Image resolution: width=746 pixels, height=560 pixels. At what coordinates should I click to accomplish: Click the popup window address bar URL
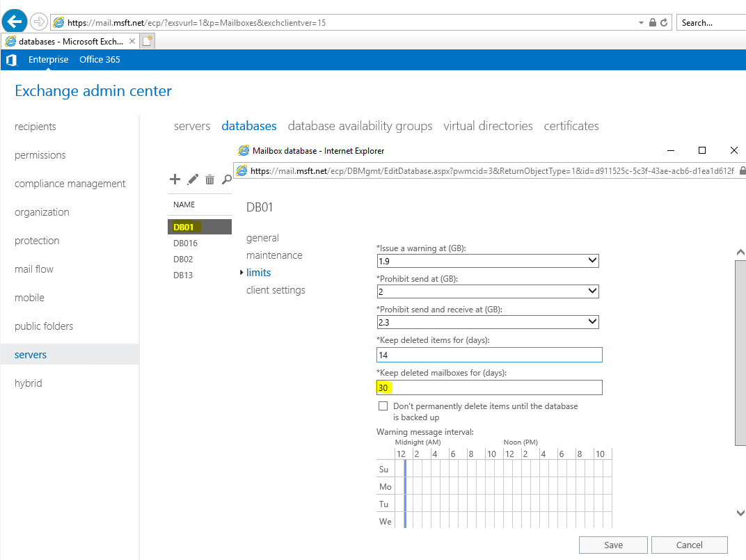492,171
